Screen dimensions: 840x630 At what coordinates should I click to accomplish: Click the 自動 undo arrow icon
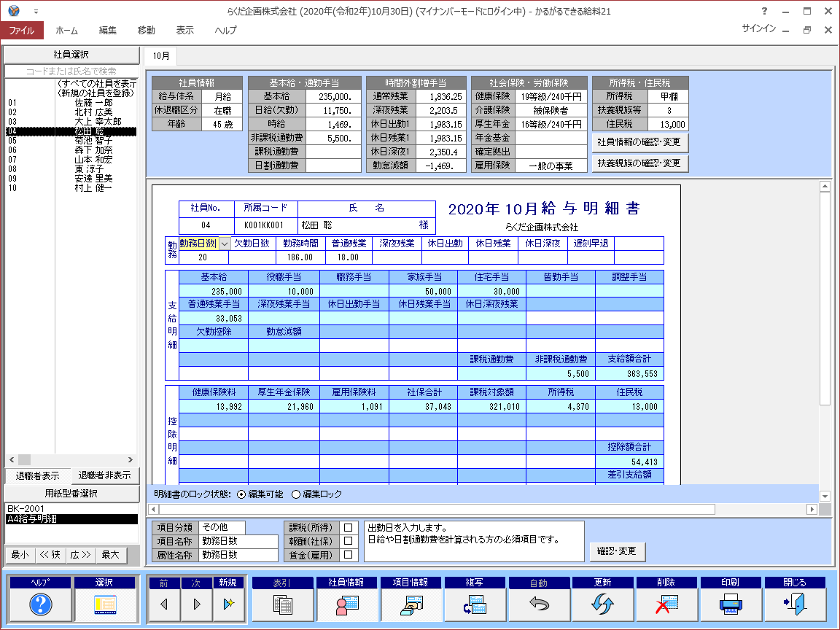(x=539, y=604)
